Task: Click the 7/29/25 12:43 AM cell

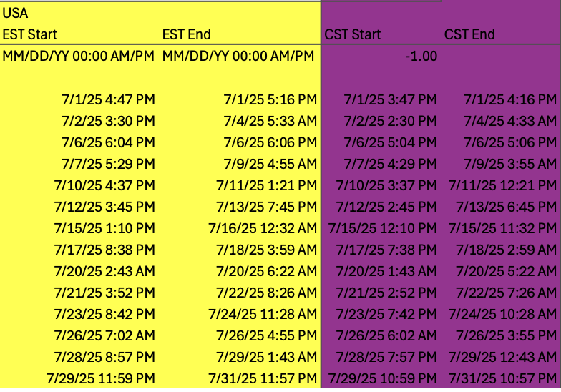Action: 502,357
